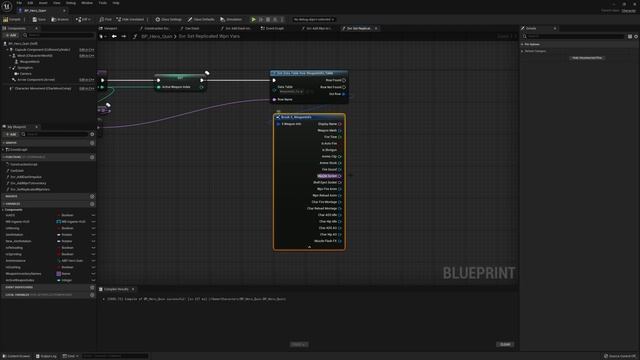
Task: Collapse the Variables section
Action: (4, 204)
